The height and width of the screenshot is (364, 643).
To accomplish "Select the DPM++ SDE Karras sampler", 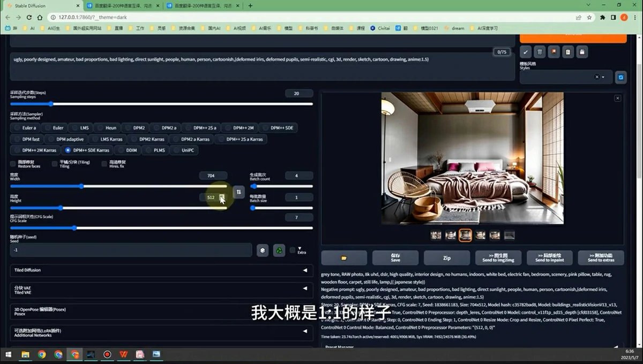I will 87,150.
